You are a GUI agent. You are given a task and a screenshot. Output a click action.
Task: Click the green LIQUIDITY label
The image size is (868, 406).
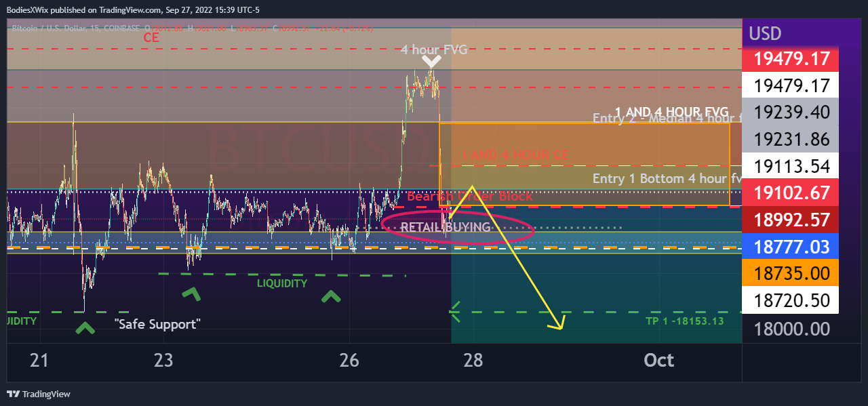pyautogui.click(x=281, y=283)
